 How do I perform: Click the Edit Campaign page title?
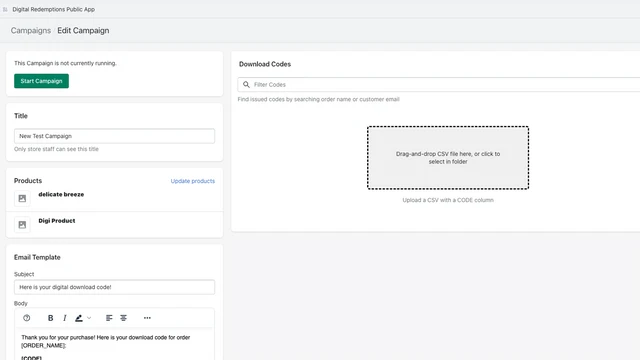pyautogui.click(x=83, y=31)
